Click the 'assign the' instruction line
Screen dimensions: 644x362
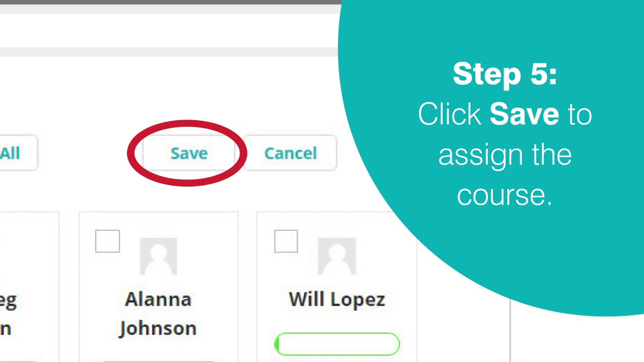[505, 154]
